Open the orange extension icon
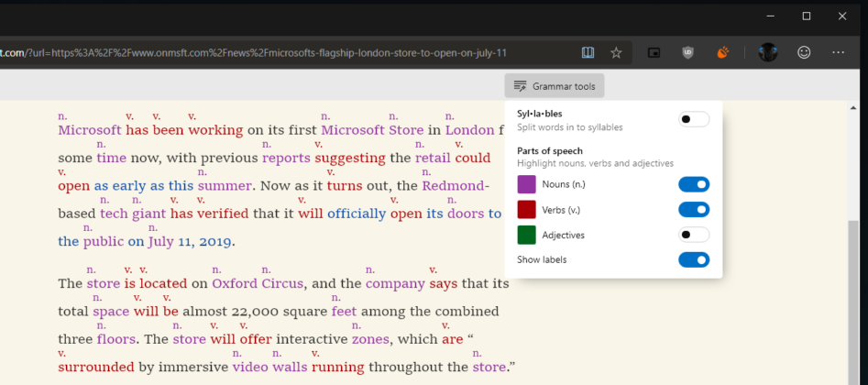This screenshot has height=385, width=868. pyautogui.click(x=722, y=53)
